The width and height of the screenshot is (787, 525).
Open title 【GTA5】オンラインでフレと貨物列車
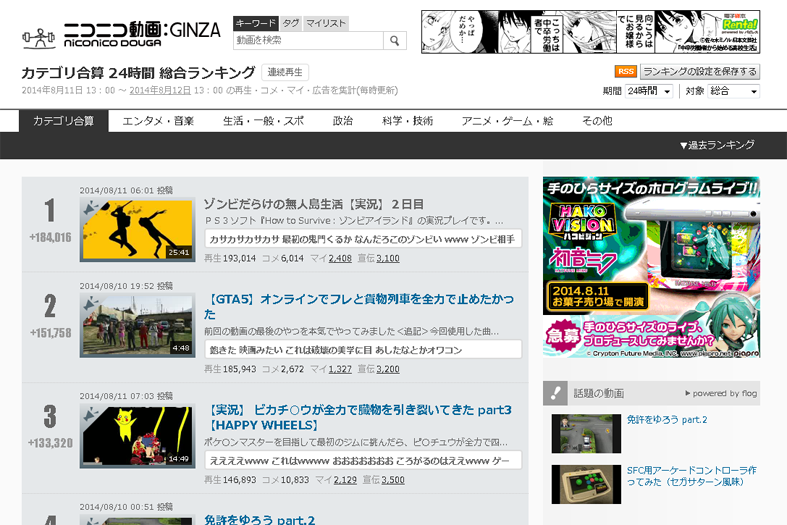(359, 306)
